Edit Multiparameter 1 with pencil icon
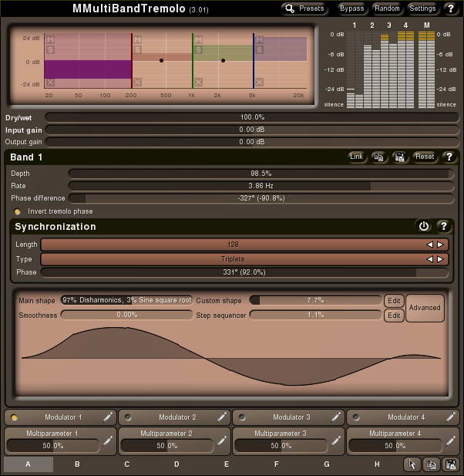The height and width of the screenshot is (476, 464). [x=108, y=441]
